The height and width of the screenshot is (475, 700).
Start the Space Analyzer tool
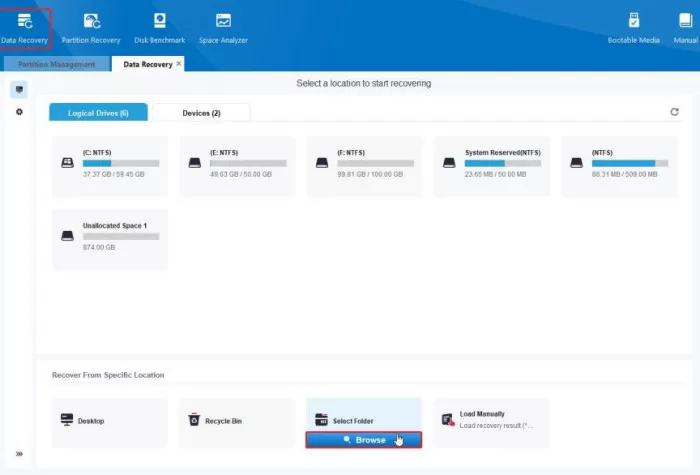pyautogui.click(x=223, y=29)
